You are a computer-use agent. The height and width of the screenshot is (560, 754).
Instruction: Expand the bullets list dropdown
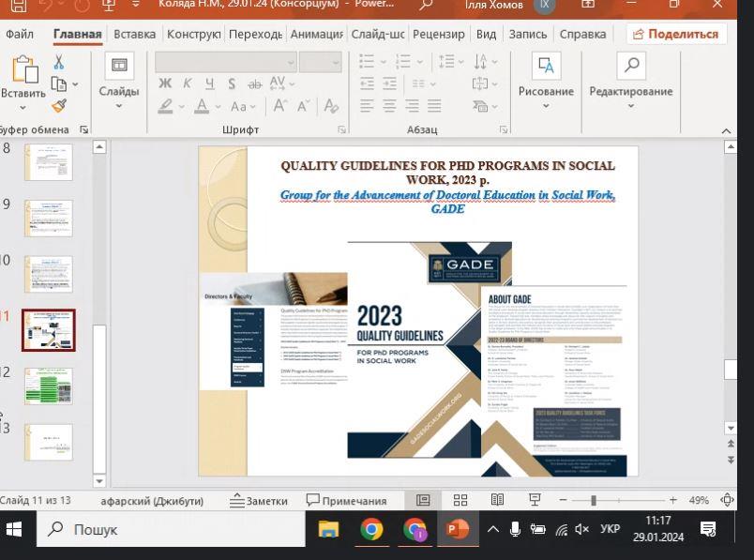[x=384, y=62]
